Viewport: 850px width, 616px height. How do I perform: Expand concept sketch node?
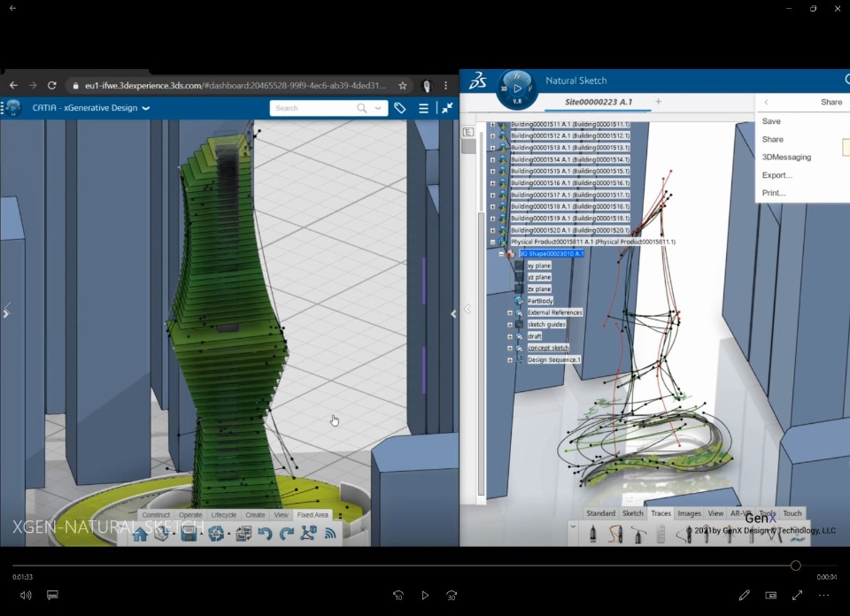click(x=510, y=348)
